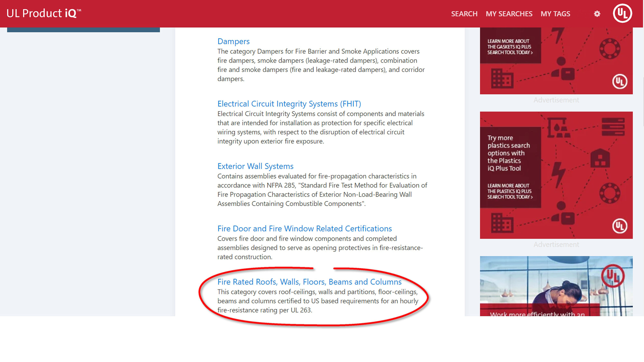Open Fire Door and Fire Window Related Certifications

(304, 229)
